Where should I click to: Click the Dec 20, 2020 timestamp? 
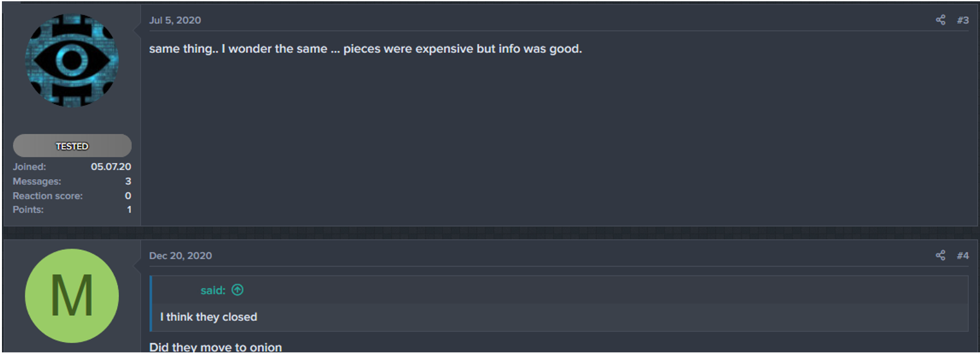[x=180, y=256]
